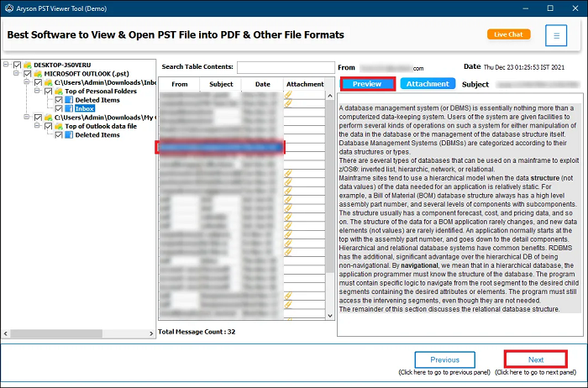Uncheck the Downloads\Inb path checkbox
This screenshot has width=588, height=388.
[x=39, y=82]
